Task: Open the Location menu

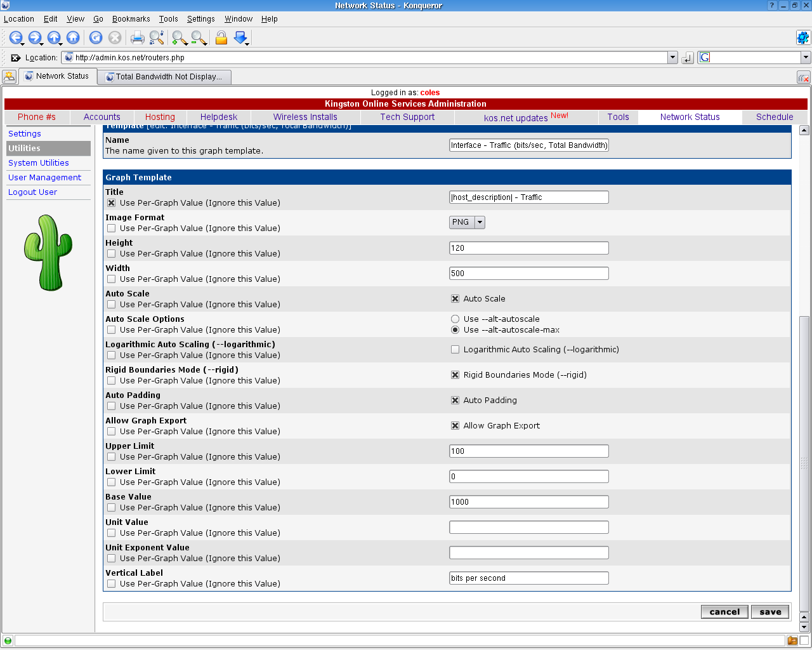Action: pyautogui.click(x=19, y=19)
